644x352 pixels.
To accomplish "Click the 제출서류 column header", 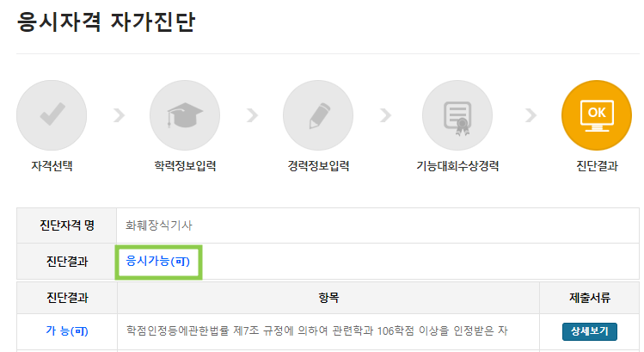I will 589,298.
